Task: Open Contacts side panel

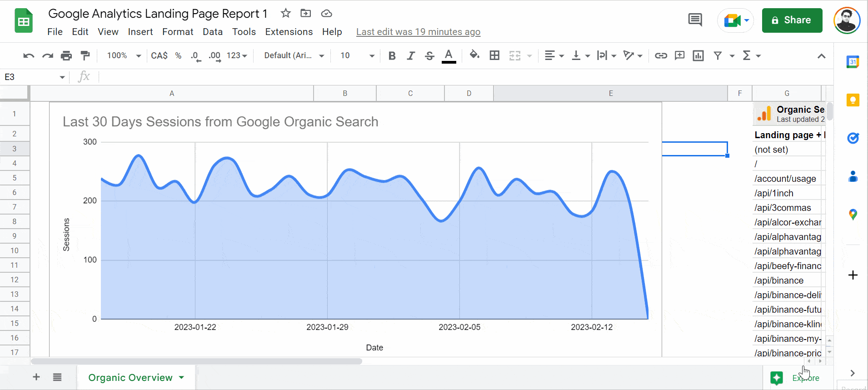Action: (x=853, y=176)
